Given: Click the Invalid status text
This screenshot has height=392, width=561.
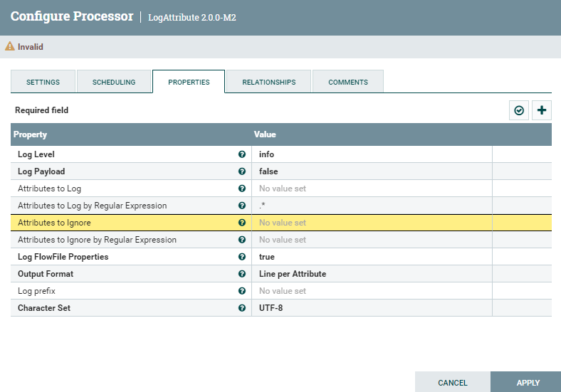Looking at the screenshot, I should (x=31, y=47).
